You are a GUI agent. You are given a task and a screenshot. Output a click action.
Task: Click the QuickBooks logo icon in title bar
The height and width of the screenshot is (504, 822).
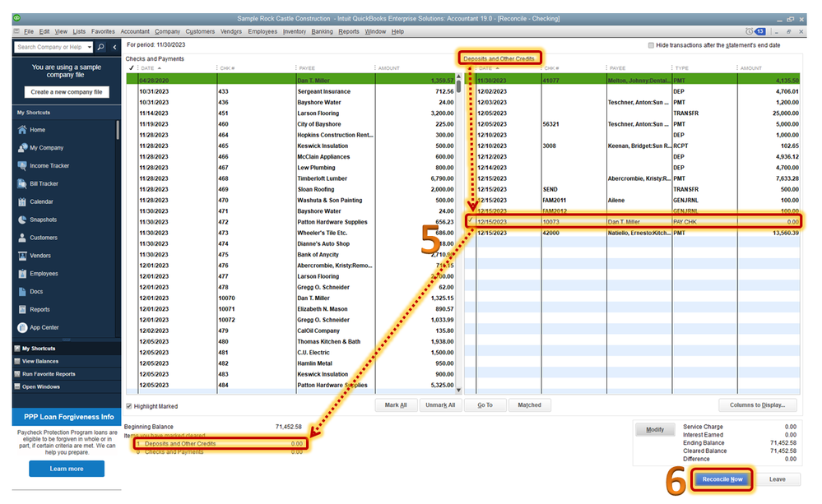[16, 18]
